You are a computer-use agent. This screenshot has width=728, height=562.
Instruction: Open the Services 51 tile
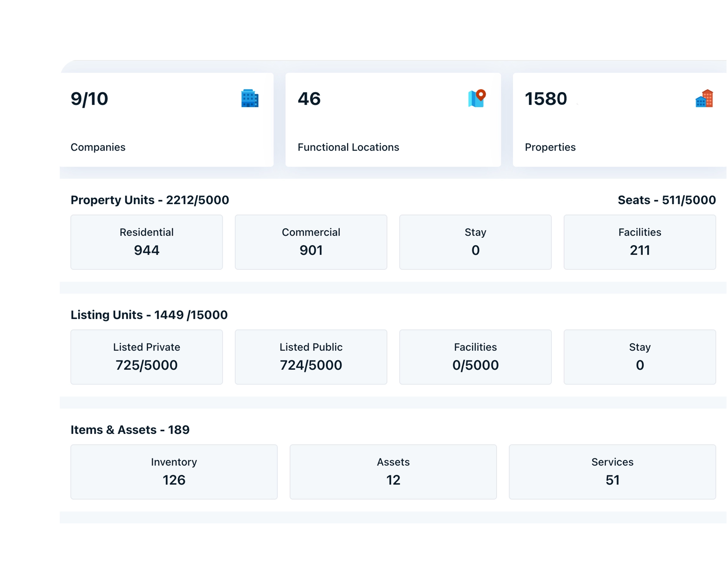coord(612,472)
